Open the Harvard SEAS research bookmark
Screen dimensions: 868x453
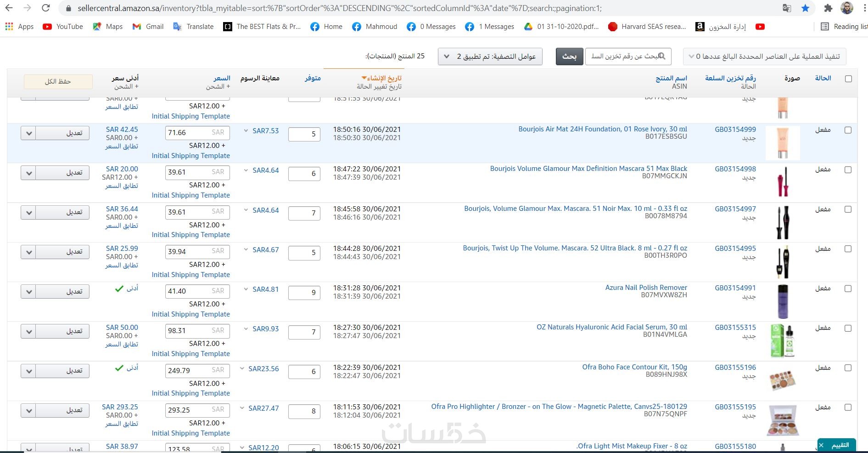pos(647,27)
